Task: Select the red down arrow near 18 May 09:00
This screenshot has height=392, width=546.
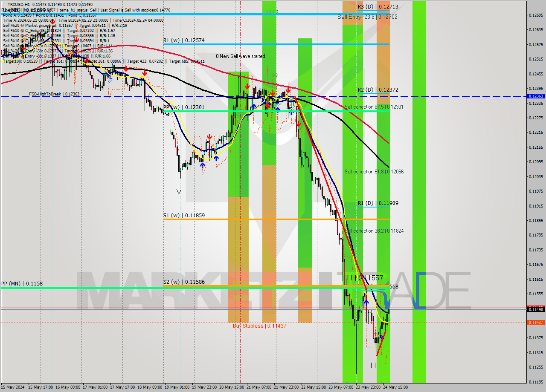Action: pos(145,73)
